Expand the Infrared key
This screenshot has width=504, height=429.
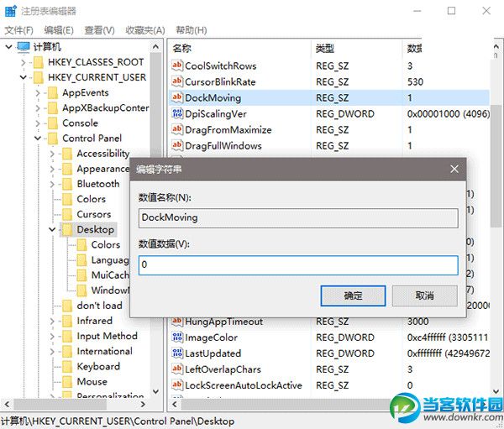click(x=52, y=321)
